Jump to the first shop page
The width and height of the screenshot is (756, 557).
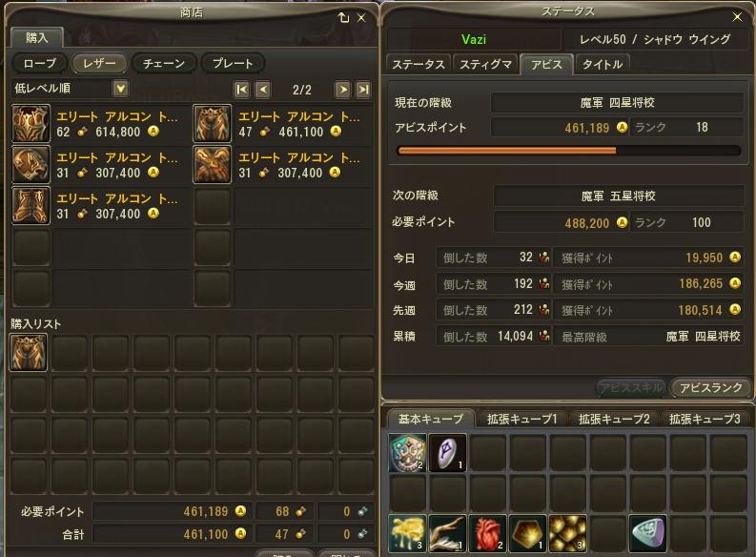click(x=241, y=90)
